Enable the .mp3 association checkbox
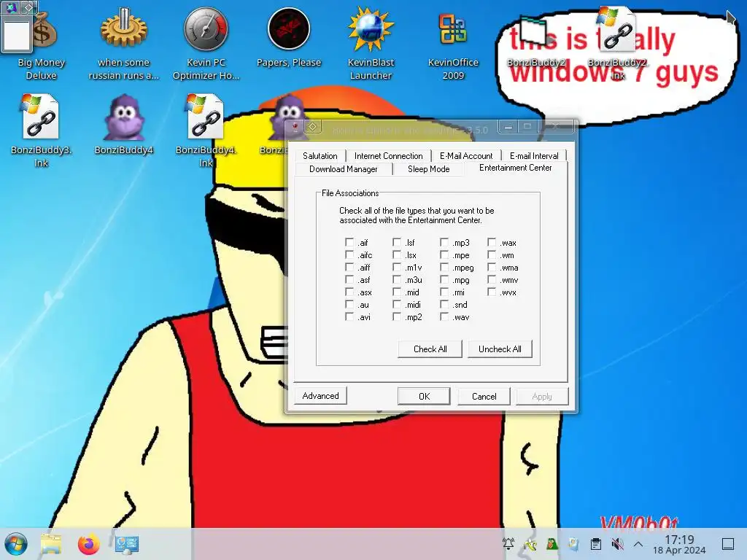 (x=444, y=242)
